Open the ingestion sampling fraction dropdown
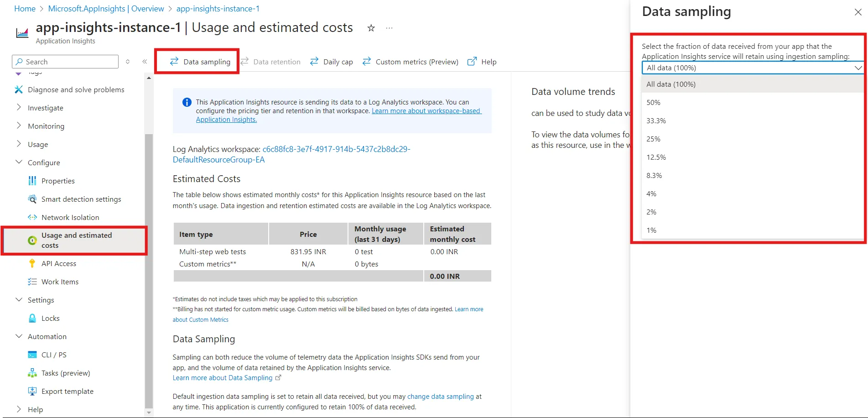 pyautogui.click(x=752, y=68)
